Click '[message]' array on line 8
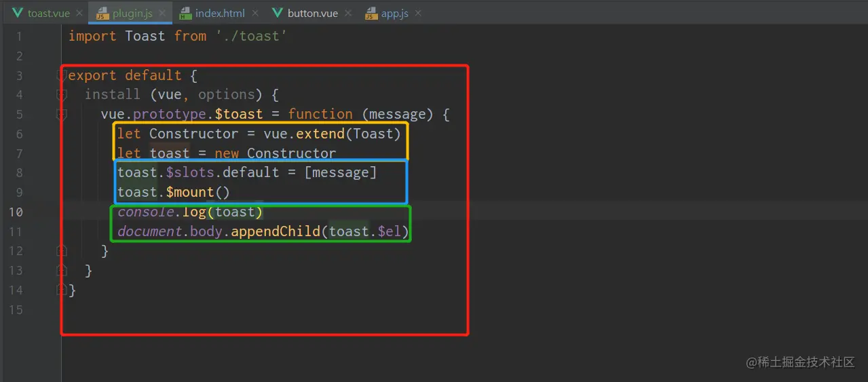 click(341, 172)
